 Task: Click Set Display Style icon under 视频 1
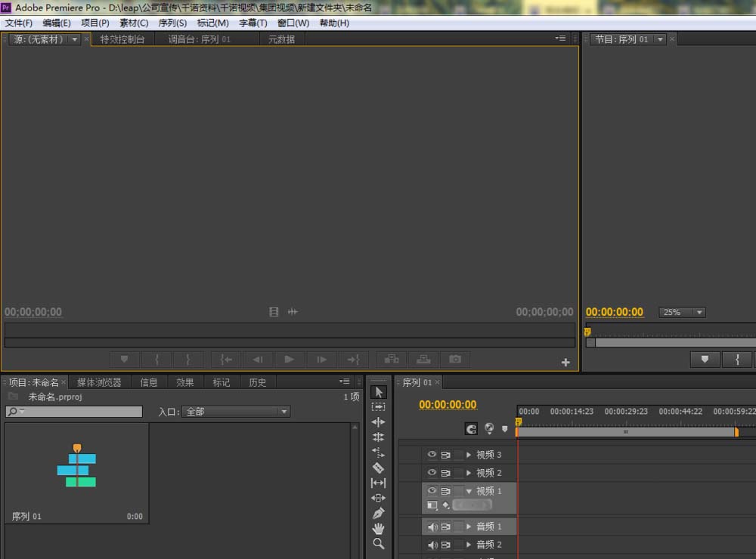coord(432,505)
